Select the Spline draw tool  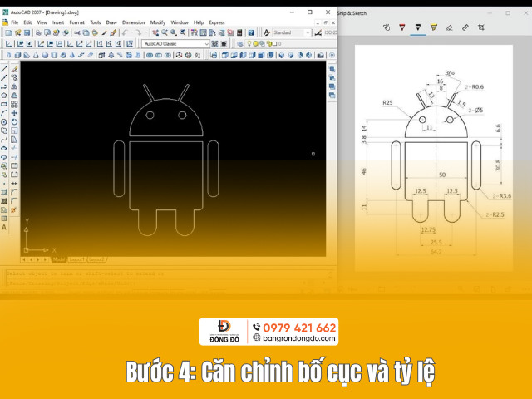click(x=4, y=140)
